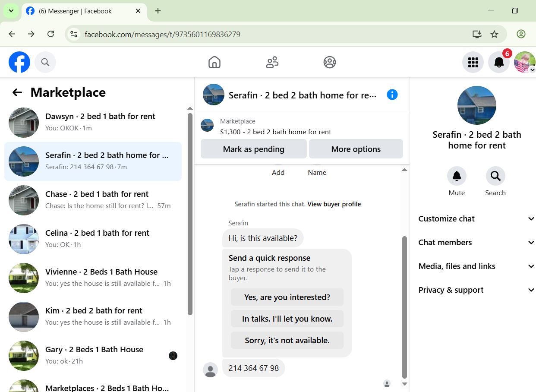Go to the Home feed icon

coord(214,62)
